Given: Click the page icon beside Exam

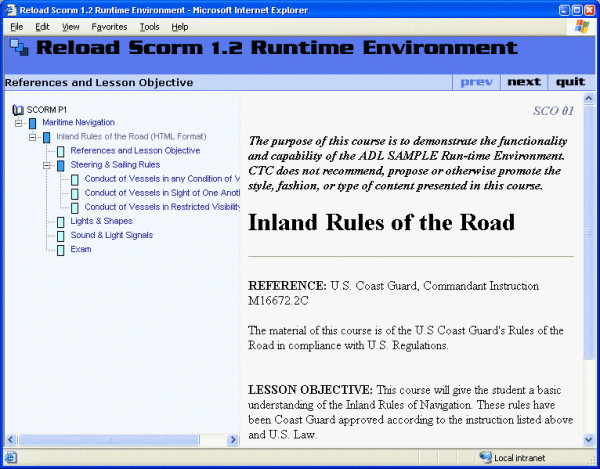Looking at the screenshot, I should pyautogui.click(x=60, y=250).
